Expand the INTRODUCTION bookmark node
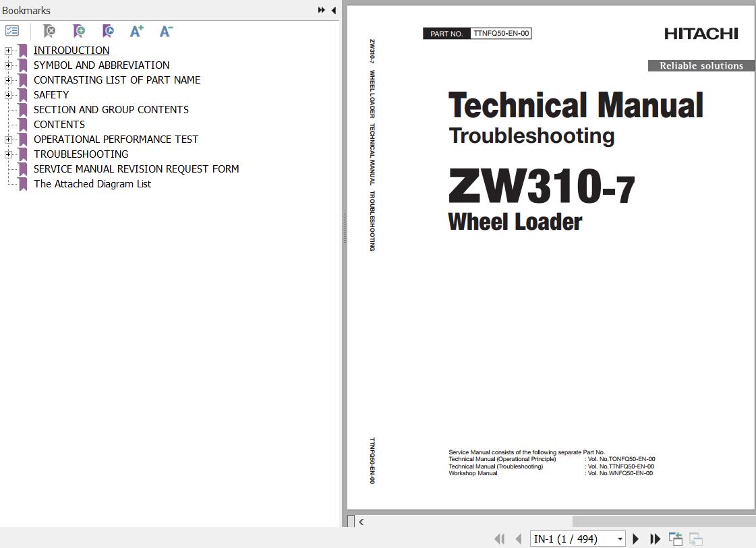The width and height of the screenshot is (756, 548). click(8, 51)
